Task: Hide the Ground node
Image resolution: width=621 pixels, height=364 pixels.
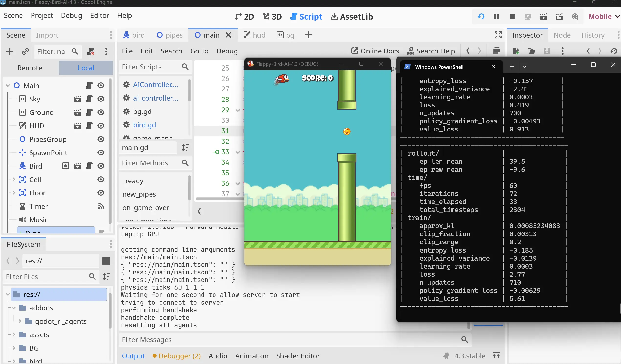Action: point(101,112)
